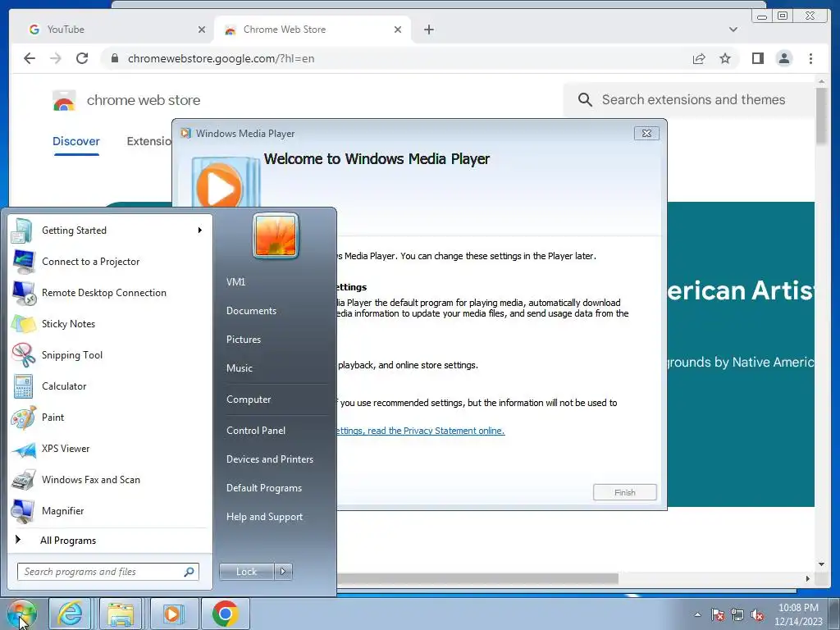The height and width of the screenshot is (630, 840).
Task: Click user account picture in Start menu
Action: tap(276, 235)
